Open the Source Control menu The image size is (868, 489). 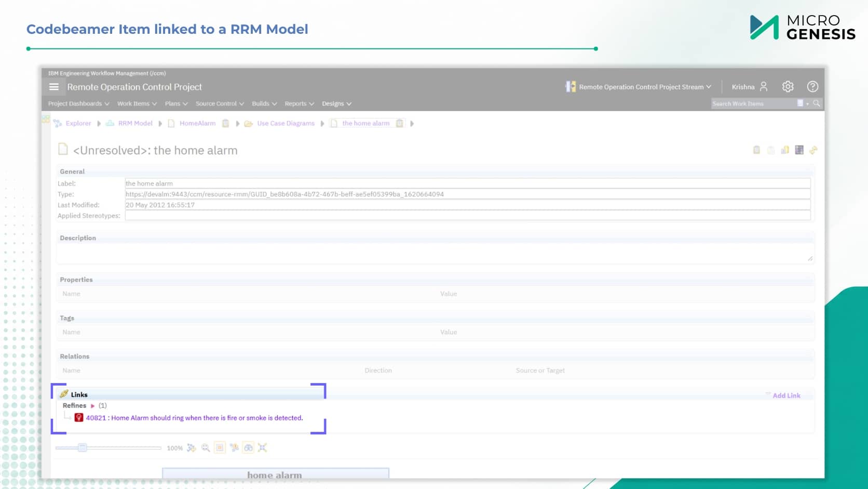tap(220, 103)
